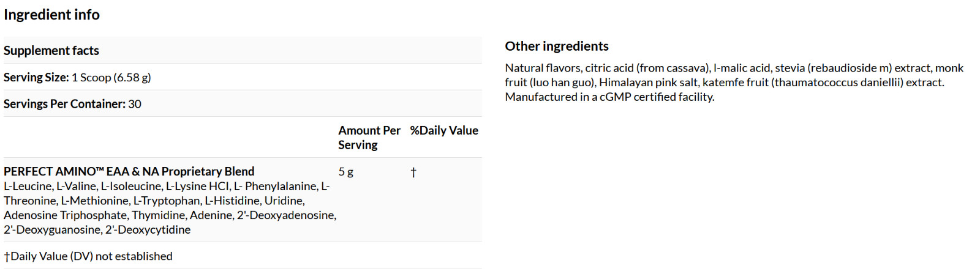The width and height of the screenshot is (980, 274).
Task: Select the Supplement facts heading
Action: pos(51,51)
